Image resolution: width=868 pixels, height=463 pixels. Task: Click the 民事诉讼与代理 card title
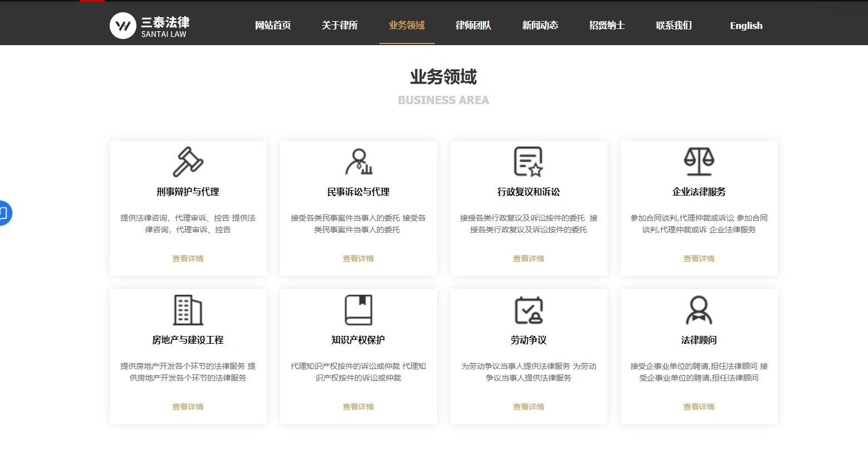359,192
